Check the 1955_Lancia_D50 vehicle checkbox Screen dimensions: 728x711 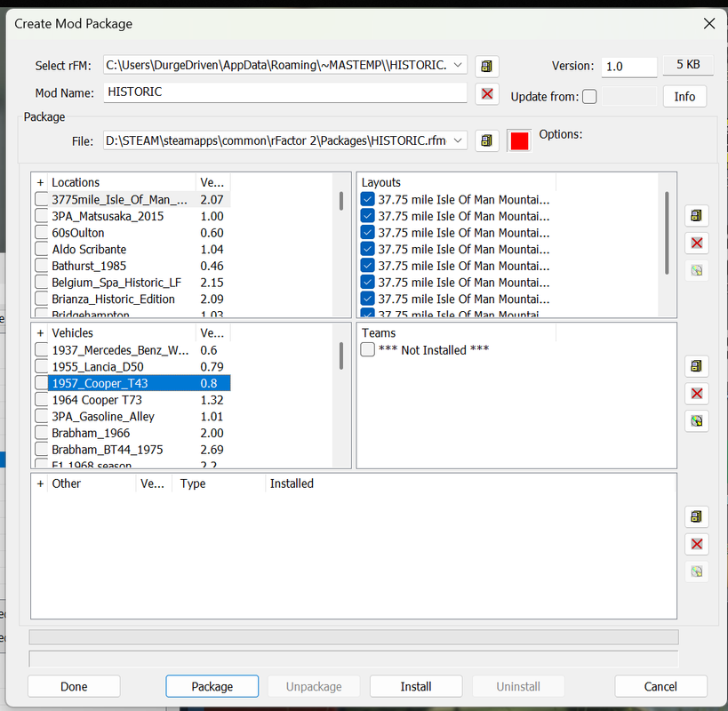pos(41,367)
